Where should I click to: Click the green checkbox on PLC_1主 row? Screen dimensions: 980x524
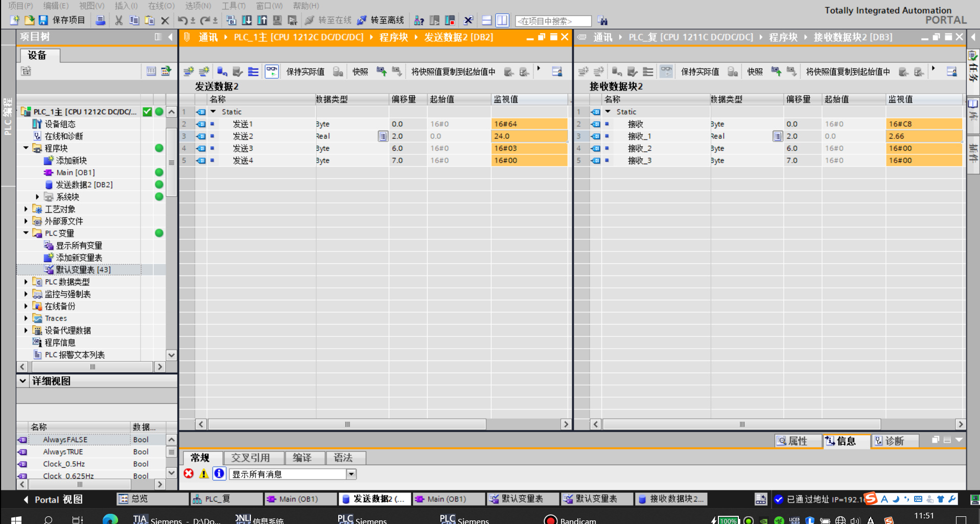click(147, 111)
